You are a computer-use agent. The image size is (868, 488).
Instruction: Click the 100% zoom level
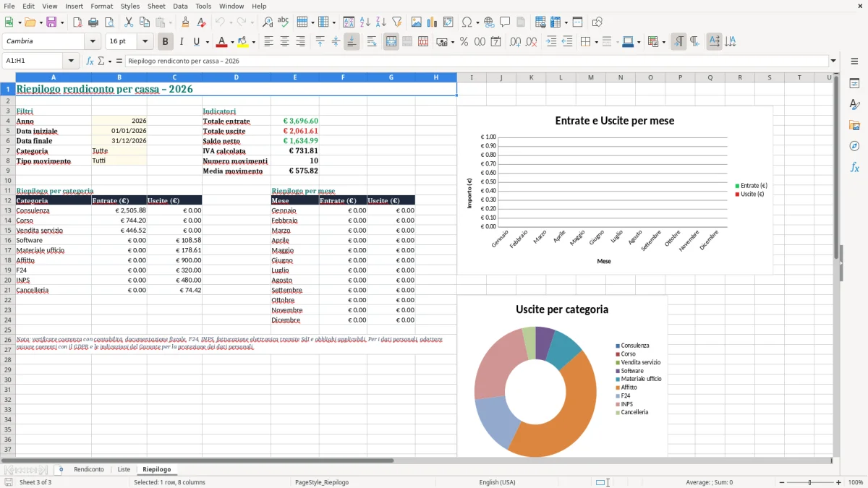coord(856,482)
